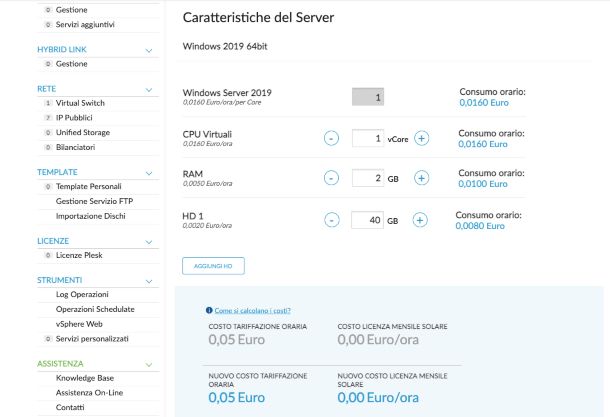Screen dimensions: 610x417
Task: Open Importazione Dischi
Action: point(91,216)
